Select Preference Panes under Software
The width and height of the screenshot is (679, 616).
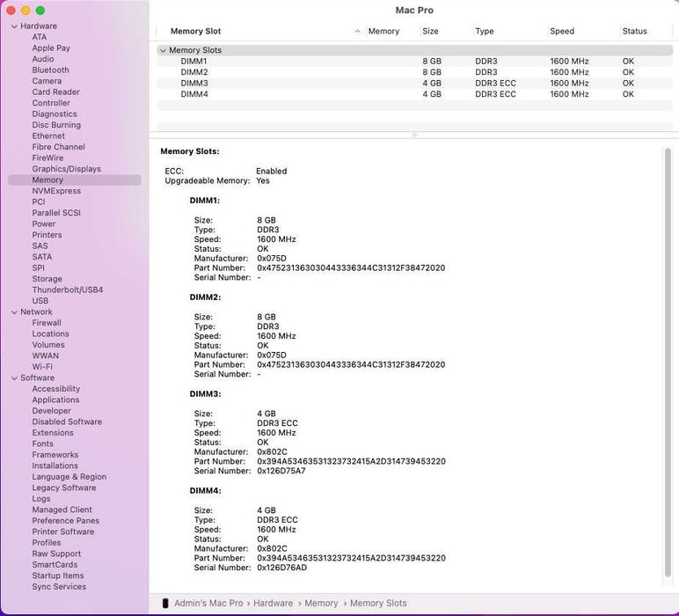click(65, 521)
